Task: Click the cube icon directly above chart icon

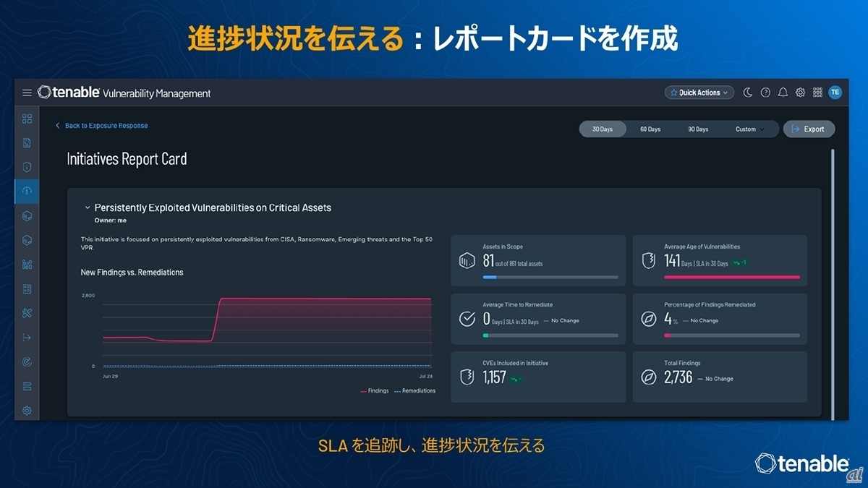Action: pyautogui.click(x=27, y=240)
